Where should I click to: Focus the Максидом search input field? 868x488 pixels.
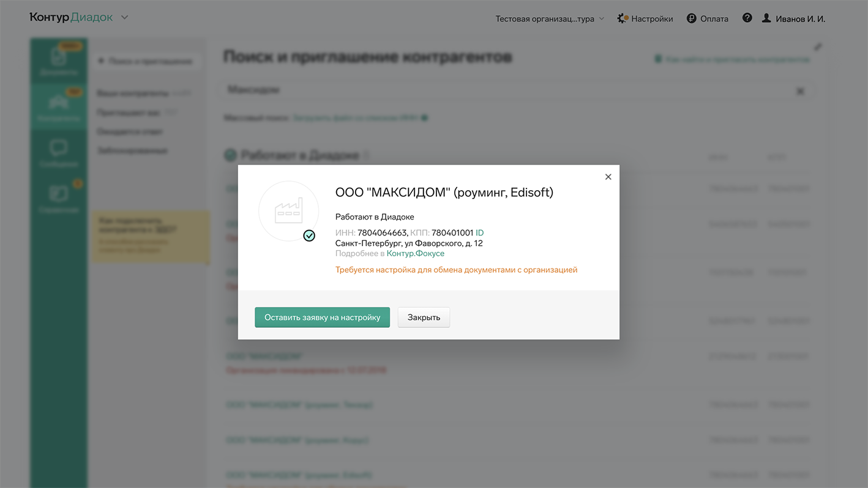pos(502,91)
